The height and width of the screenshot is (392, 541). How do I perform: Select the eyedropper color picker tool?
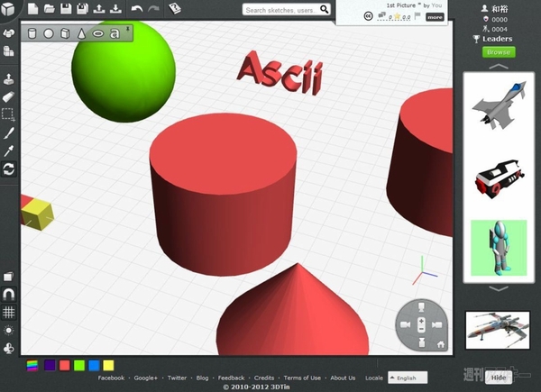point(9,151)
